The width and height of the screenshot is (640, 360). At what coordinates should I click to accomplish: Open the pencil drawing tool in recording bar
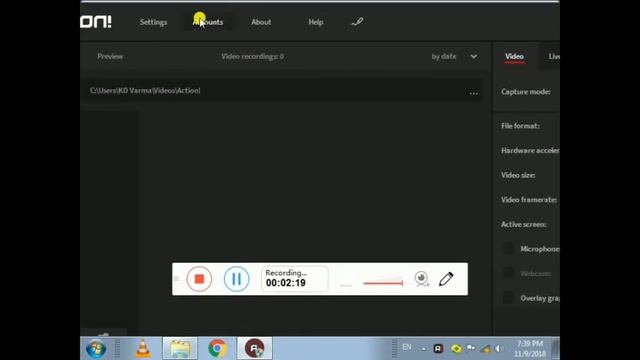tap(446, 279)
